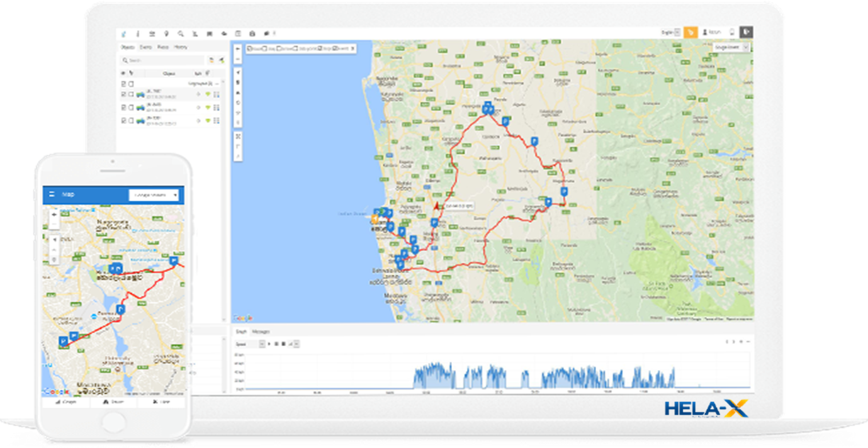Toggle visibility checkbox of second vehicle
Image resolution: width=868 pixels, height=448 pixels.
pyautogui.click(x=123, y=108)
